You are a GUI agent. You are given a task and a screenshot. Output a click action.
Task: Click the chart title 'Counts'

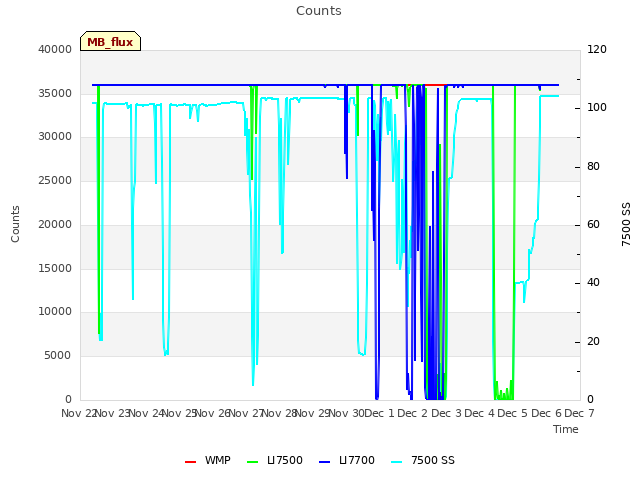(319, 11)
